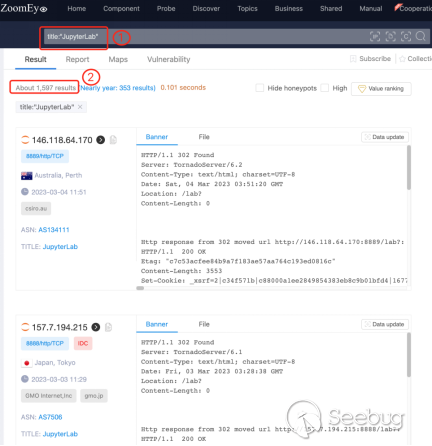432x446 pixels.
Task: Remove the title:"JupyterLab" filter tag
Action: click(80, 107)
